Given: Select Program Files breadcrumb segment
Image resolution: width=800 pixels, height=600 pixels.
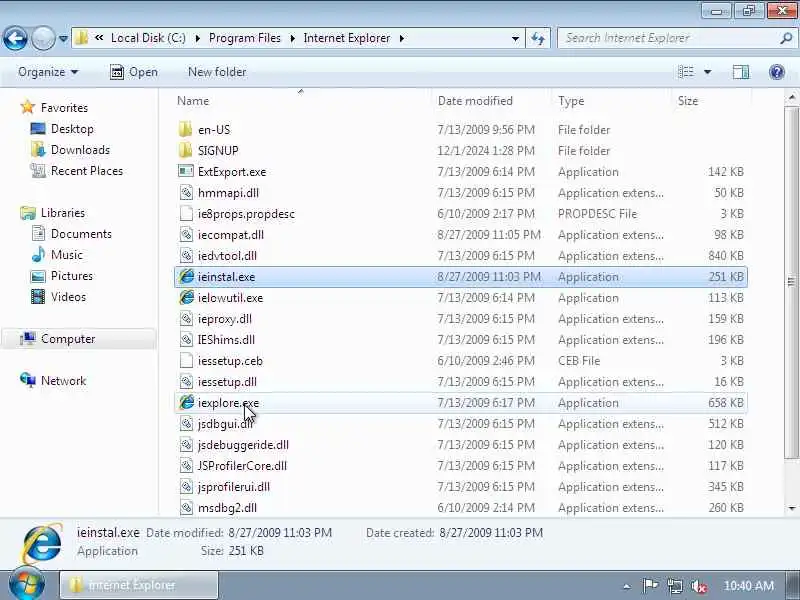Looking at the screenshot, I should (x=245, y=38).
